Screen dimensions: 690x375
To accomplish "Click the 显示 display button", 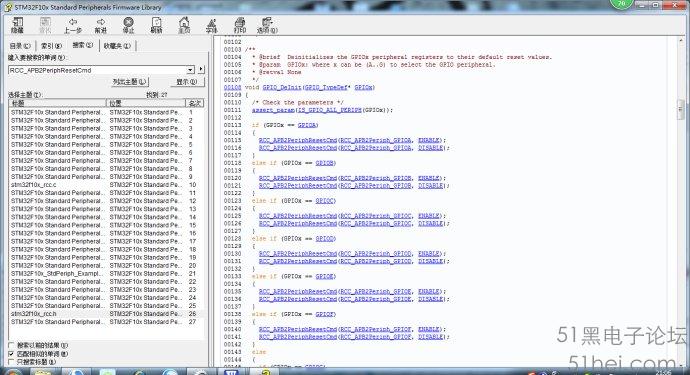I will click(x=187, y=82).
